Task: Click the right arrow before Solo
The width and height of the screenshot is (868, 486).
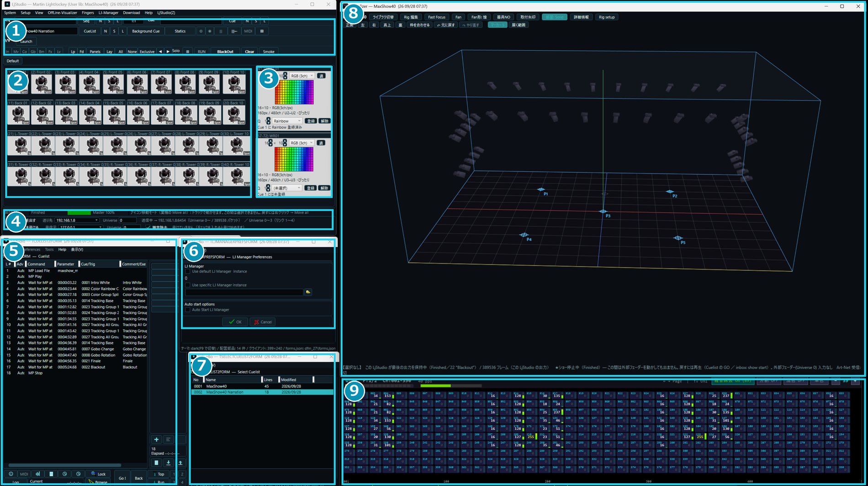Action: (168, 52)
